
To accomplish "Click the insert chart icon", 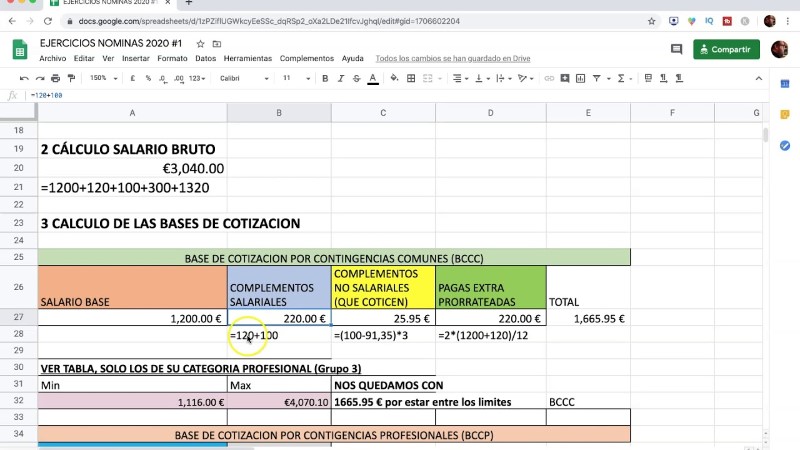I will [581, 79].
